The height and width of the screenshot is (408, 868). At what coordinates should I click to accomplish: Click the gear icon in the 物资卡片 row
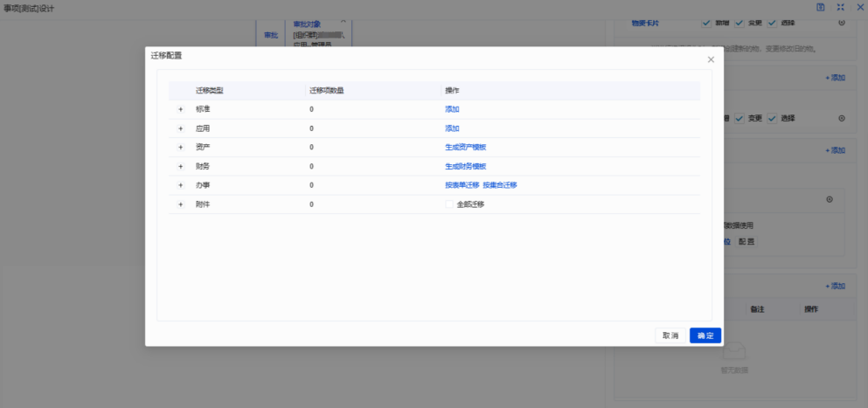tap(842, 23)
